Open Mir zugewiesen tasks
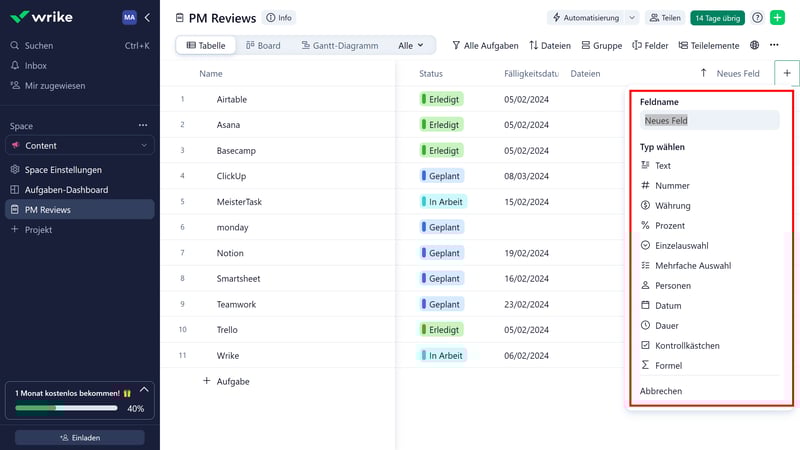The height and width of the screenshot is (450, 800). pyautogui.click(x=55, y=85)
